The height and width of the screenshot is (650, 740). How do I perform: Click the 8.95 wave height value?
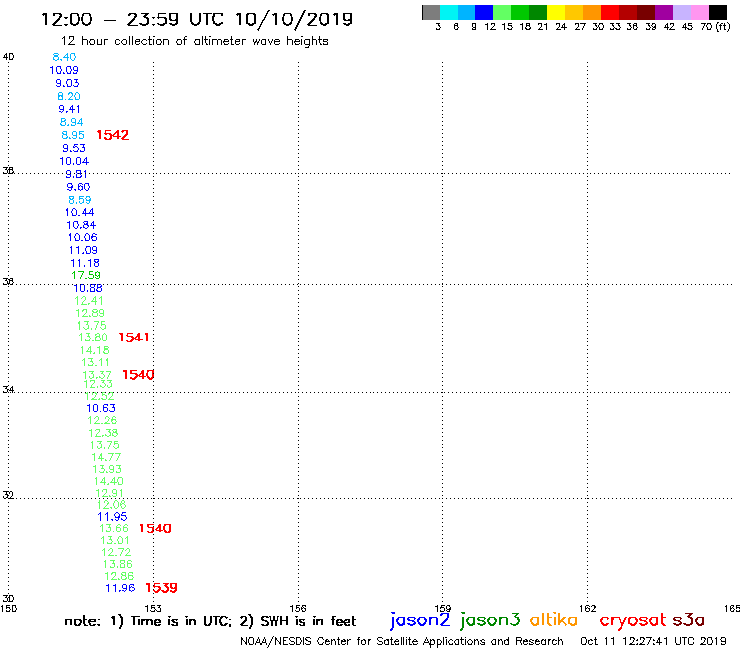click(x=73, y=135)
